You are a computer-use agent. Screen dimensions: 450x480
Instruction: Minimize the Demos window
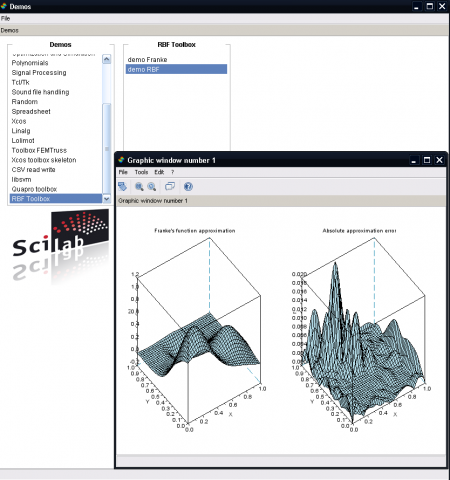pos(417,6)
